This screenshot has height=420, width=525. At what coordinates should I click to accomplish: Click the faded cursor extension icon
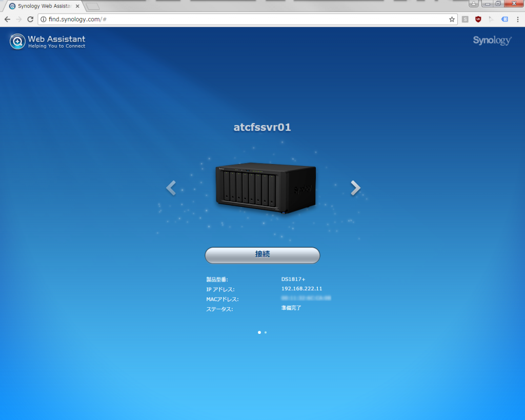click(491, 19)
